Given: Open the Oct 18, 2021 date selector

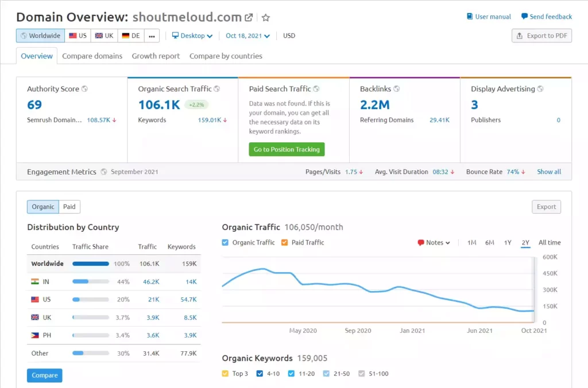Looking at the screenshot, I should 247,35.
